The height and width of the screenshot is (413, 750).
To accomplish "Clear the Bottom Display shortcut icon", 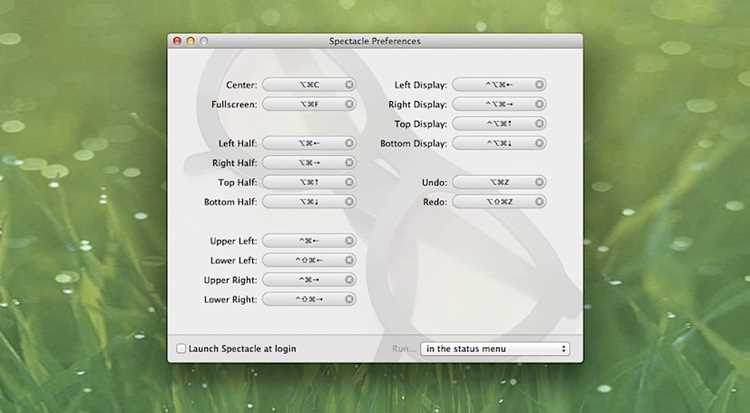I will tap(539, 143).
